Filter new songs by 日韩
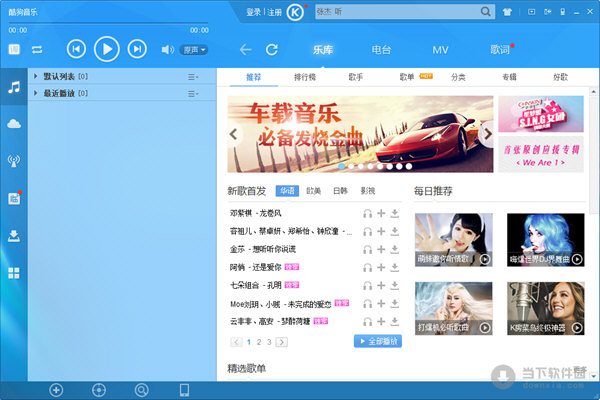 click(340, 191)
